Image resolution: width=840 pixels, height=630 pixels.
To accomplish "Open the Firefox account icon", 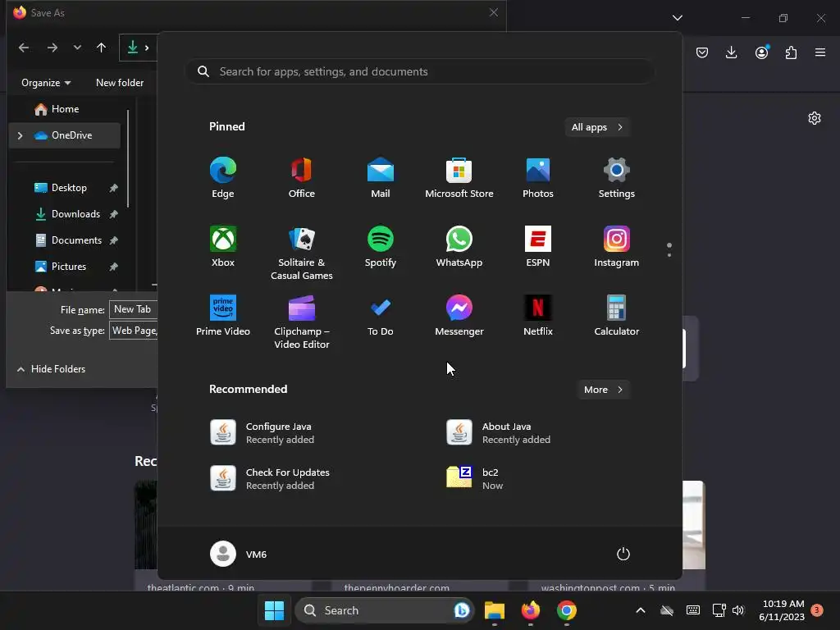I will (762, 52).
